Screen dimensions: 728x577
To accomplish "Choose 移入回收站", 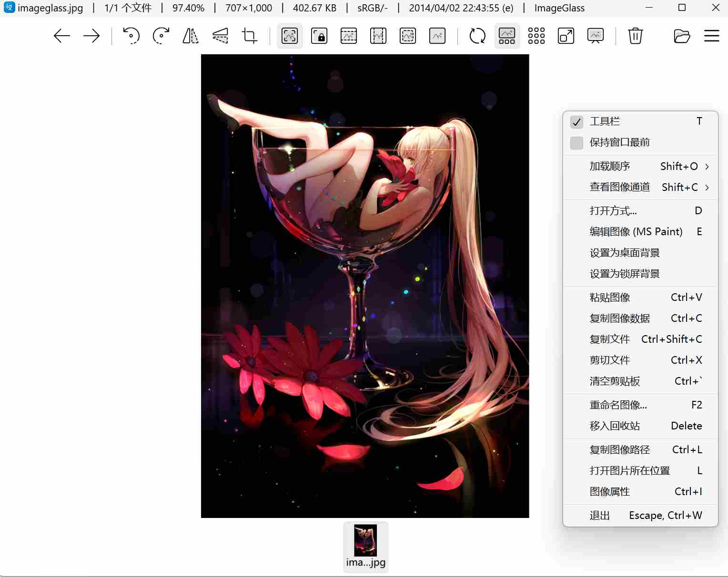I will tap(640, 426).
